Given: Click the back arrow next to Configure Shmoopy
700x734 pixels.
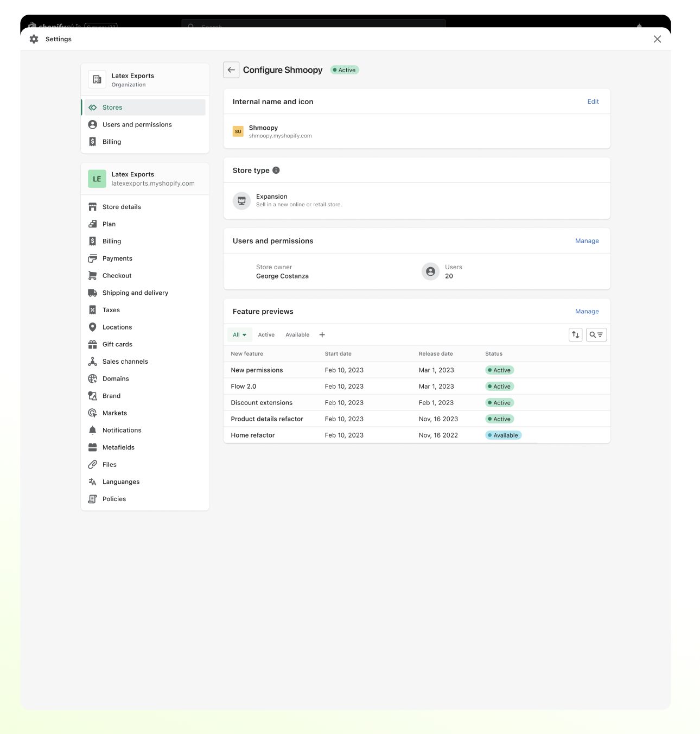Looking at the screenshot, I should (x=231, y=70).
